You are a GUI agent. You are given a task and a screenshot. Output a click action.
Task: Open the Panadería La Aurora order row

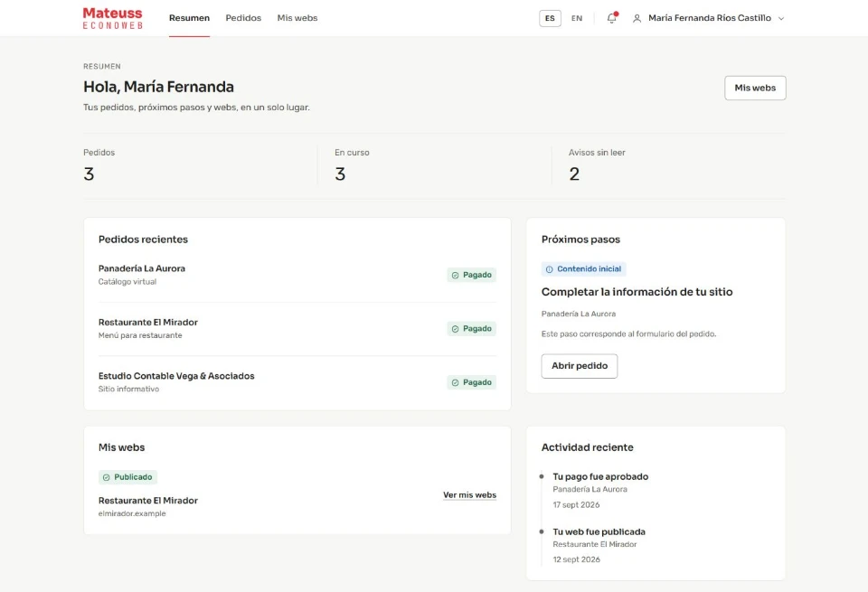pos(297,275)
